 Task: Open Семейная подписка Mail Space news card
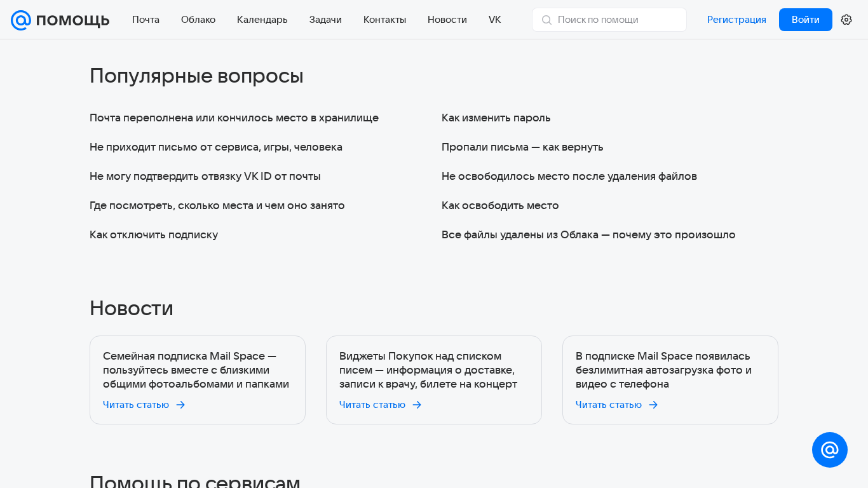197,370
